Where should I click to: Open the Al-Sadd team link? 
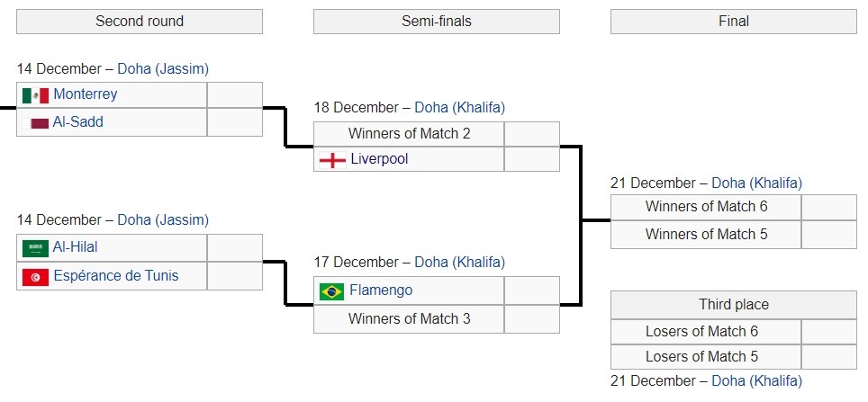tap(78, 121)
